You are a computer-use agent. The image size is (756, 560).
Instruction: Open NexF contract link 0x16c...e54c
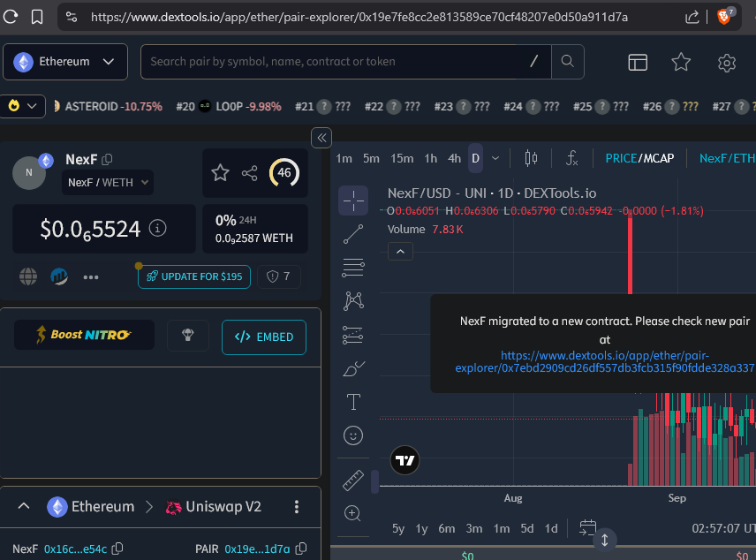coord(75,549)
